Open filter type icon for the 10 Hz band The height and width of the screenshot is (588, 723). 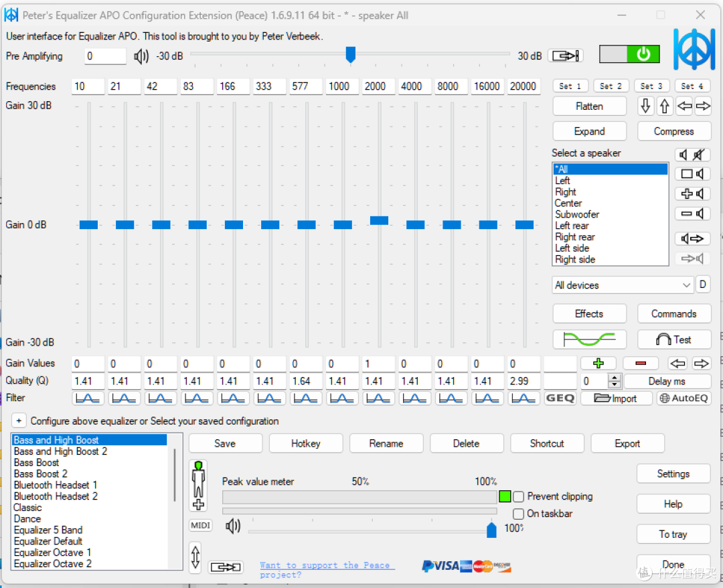pos(88,398)
